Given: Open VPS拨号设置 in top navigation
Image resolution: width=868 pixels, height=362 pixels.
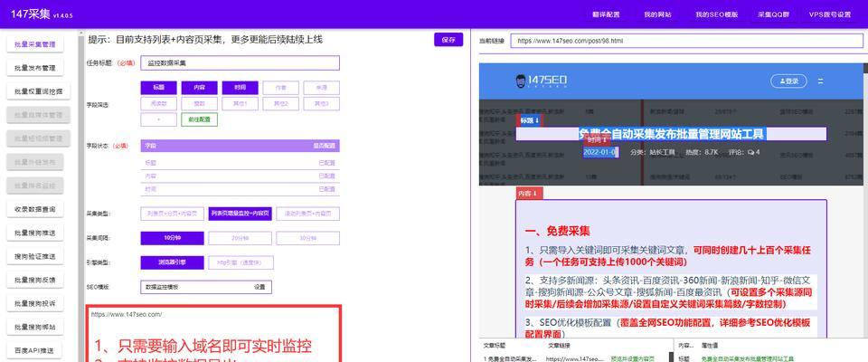Looking at the screenshot, I should point(830,14).
